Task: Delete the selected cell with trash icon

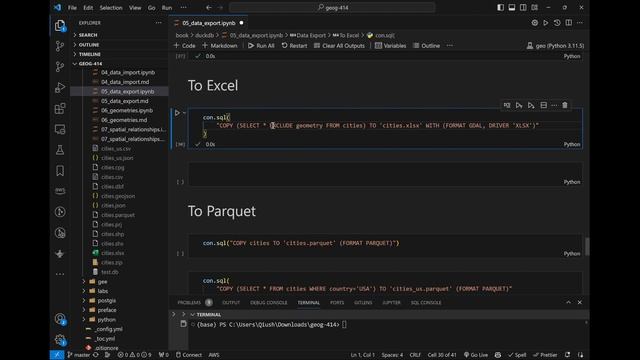Action: (x=565, y=105)
